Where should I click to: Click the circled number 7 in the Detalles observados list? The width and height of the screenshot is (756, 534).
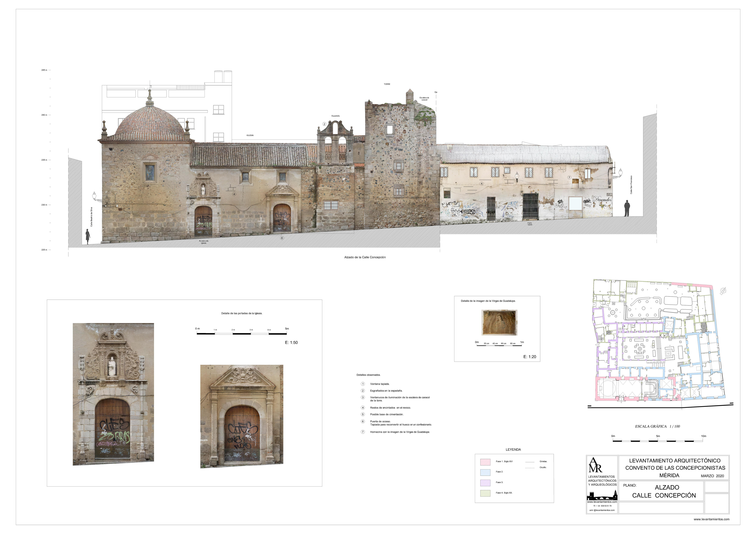click(x=363, y=432)
